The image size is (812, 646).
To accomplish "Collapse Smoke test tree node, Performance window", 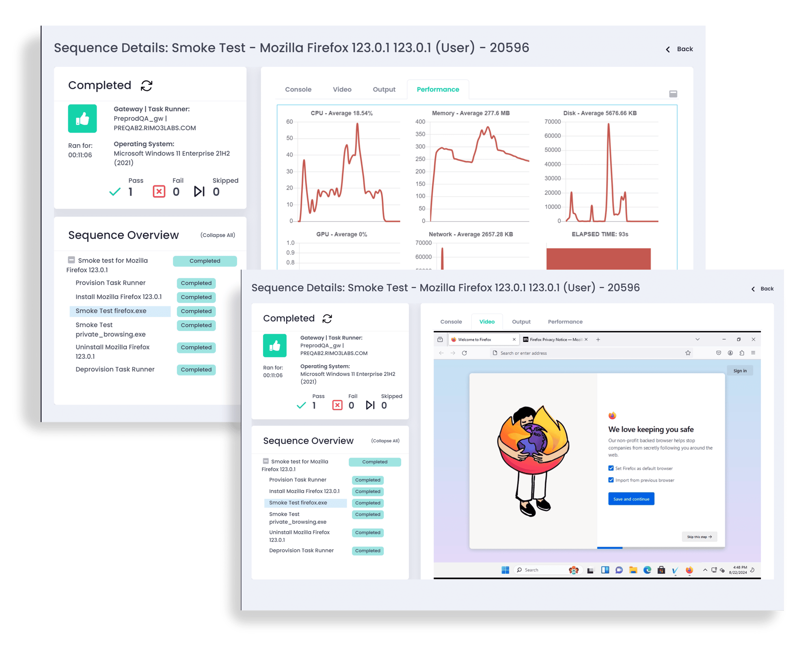I will click(x=71, y=260).
